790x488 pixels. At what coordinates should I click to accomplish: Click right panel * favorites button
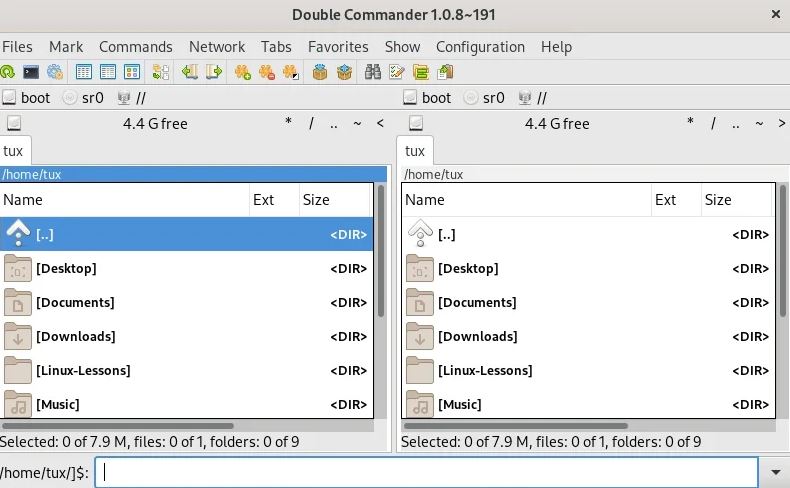pos(690,123)
